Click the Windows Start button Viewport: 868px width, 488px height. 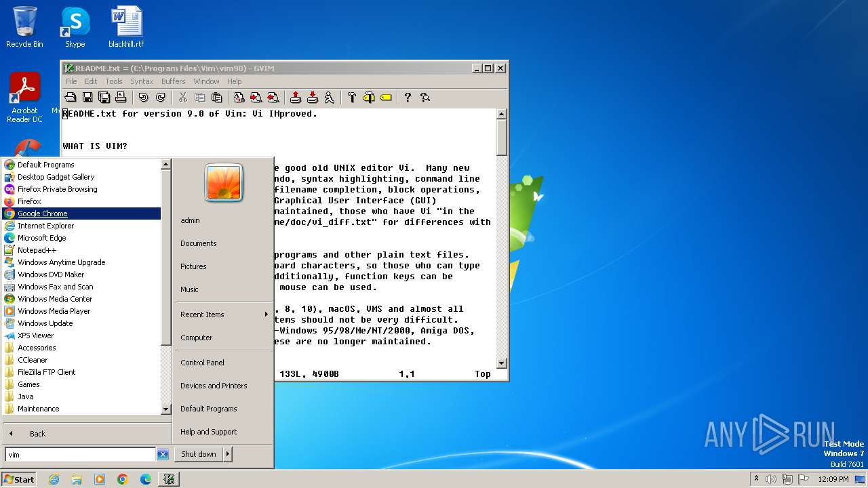point(18,479)
